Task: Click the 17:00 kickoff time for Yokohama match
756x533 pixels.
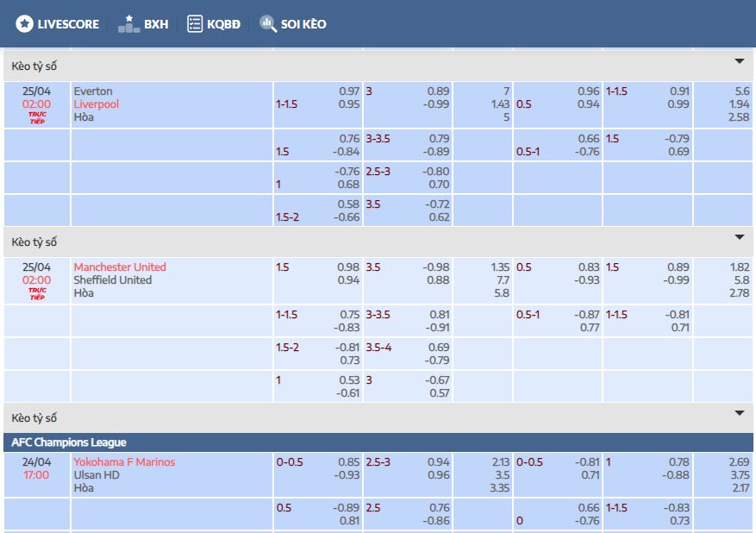Action: tap(37, 475)
